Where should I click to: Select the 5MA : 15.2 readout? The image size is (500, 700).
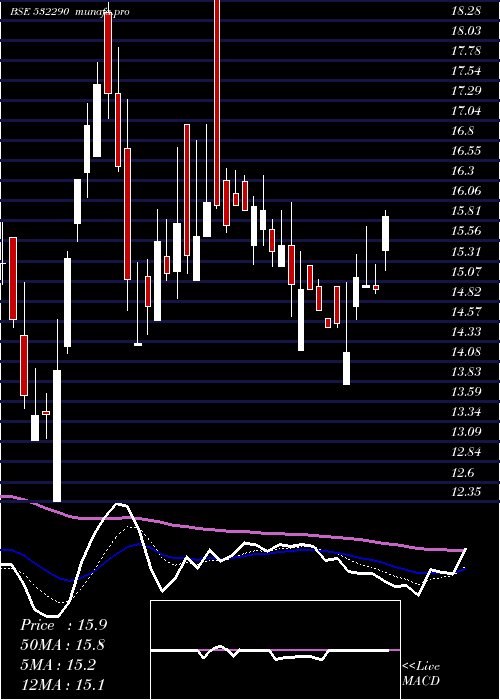(x=58, y=665)
